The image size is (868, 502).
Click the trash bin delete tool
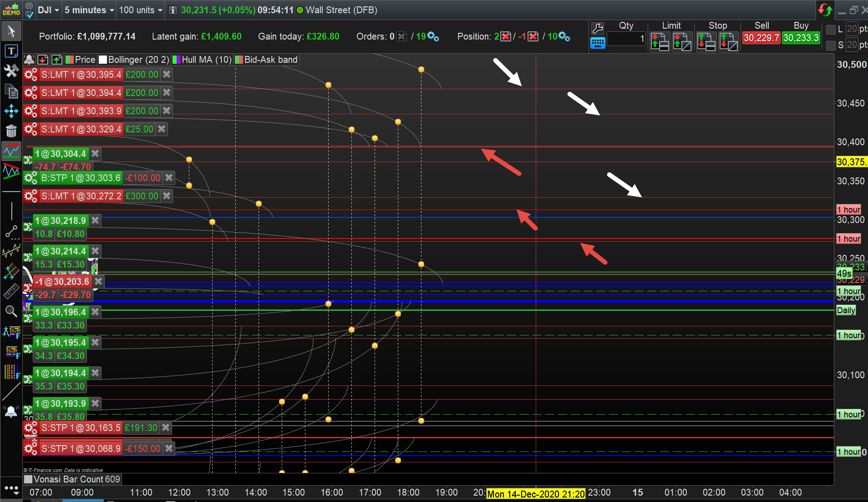[x=11, y=131]
